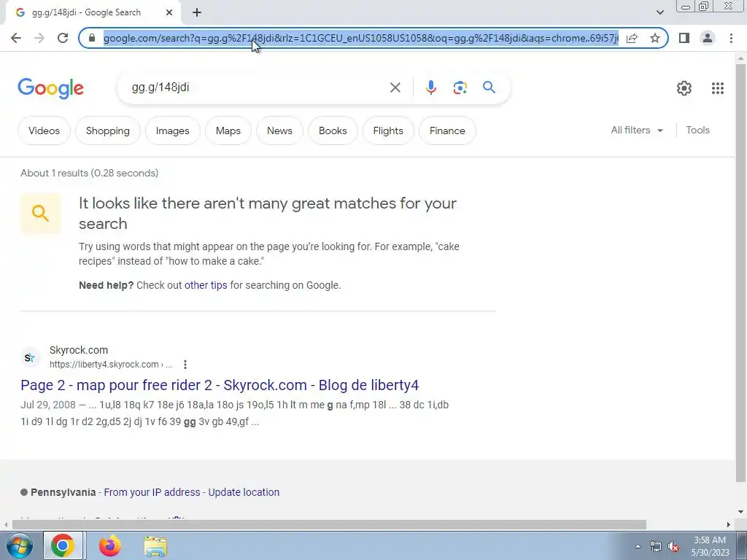747x560 pixels.
Task: Click the 'Update location' link
Action: tap(244, 492)
